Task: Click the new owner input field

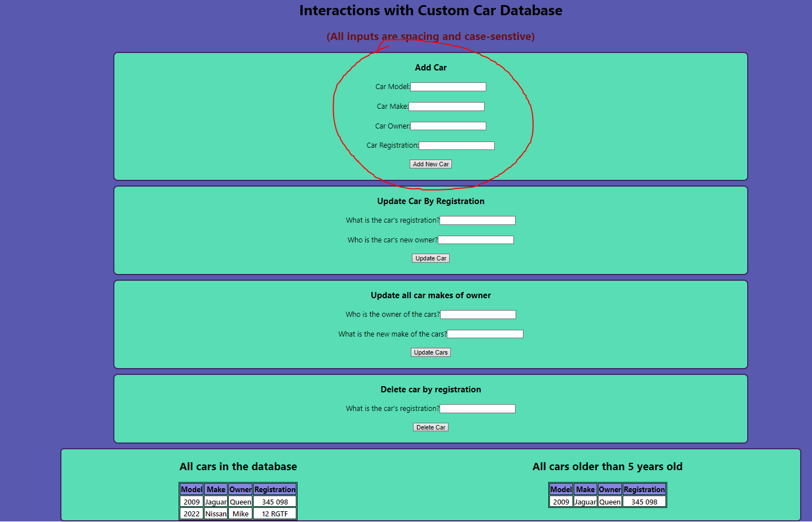Action: (476, 239)
